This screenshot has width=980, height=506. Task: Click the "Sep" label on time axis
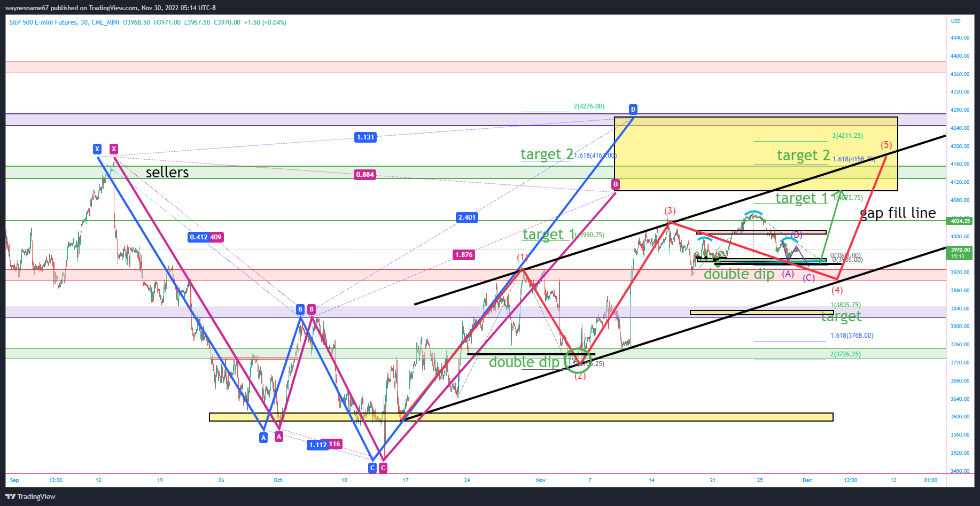coord(14,480)
